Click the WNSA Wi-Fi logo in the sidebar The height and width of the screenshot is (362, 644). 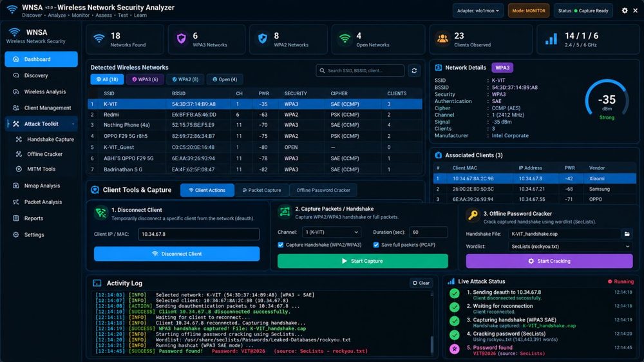14,32
